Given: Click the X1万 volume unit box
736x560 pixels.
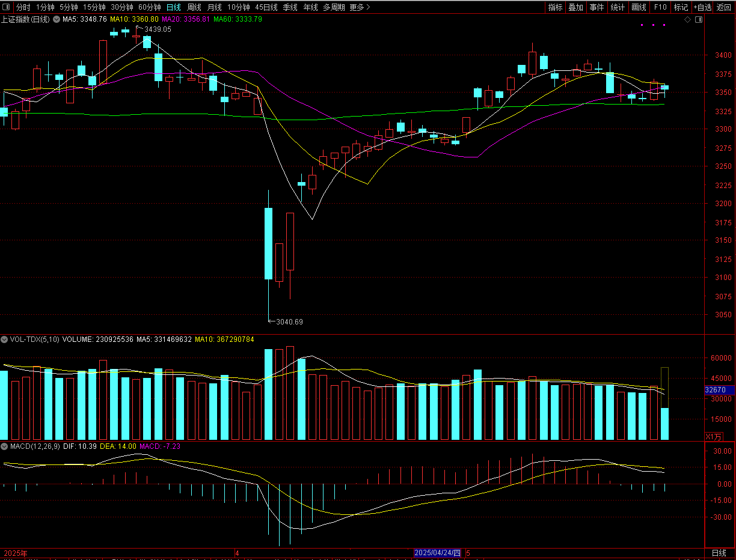Looking at the screenshot, I should click(x=714, y=436).
